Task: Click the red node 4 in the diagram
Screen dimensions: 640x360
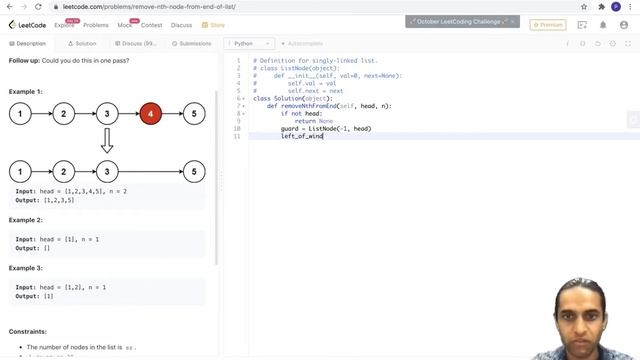Action: [x=151, y=114]
